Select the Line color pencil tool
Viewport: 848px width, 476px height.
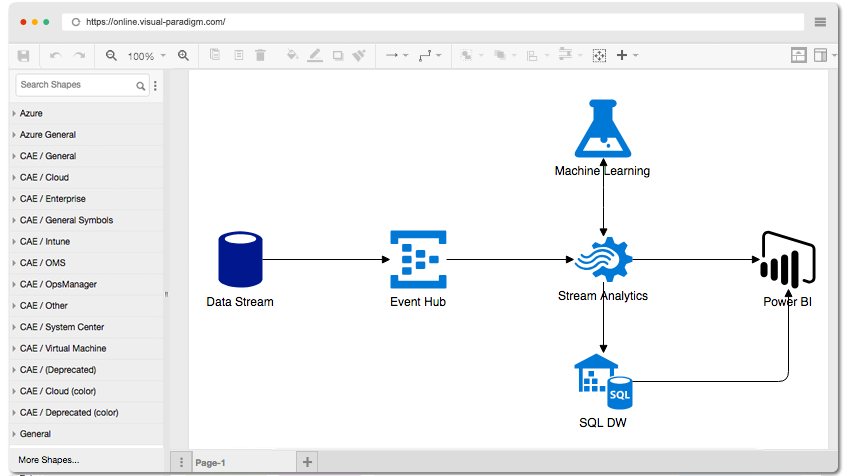(315, 55)
